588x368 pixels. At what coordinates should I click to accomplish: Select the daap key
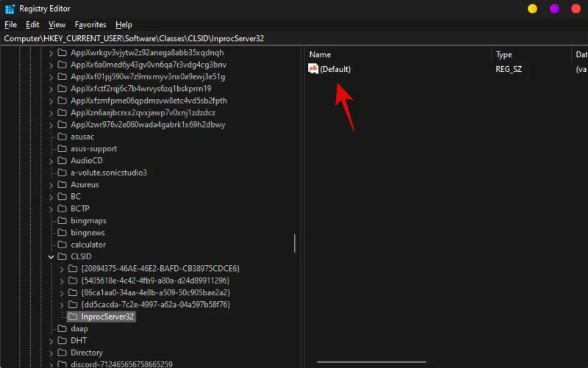(x=79, y=328)
